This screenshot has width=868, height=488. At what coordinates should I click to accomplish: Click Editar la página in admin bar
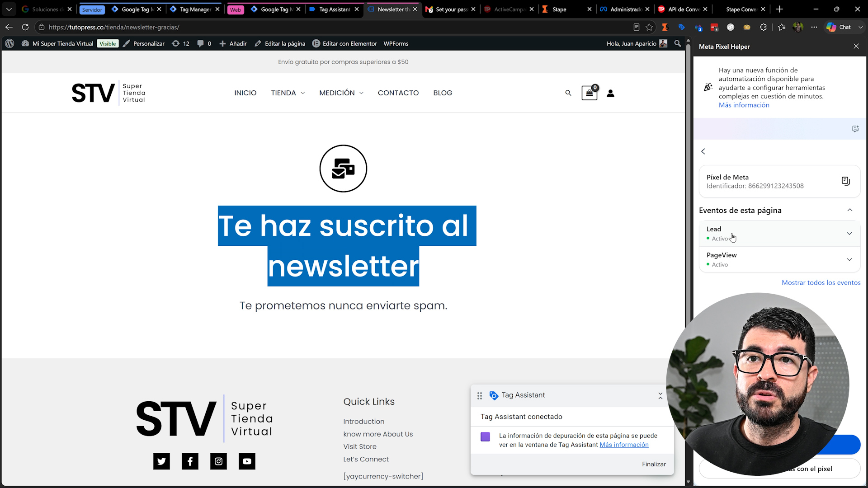(280, 43)
